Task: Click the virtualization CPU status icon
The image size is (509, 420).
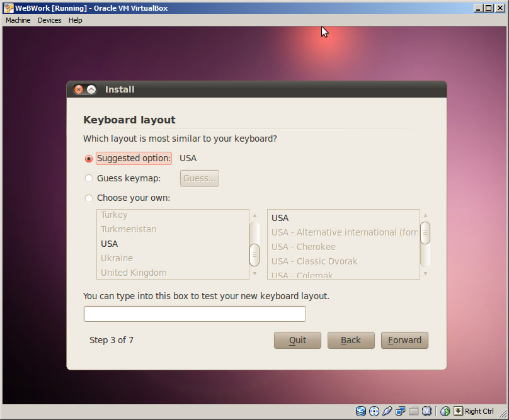Action: click(x=427, y=411)
